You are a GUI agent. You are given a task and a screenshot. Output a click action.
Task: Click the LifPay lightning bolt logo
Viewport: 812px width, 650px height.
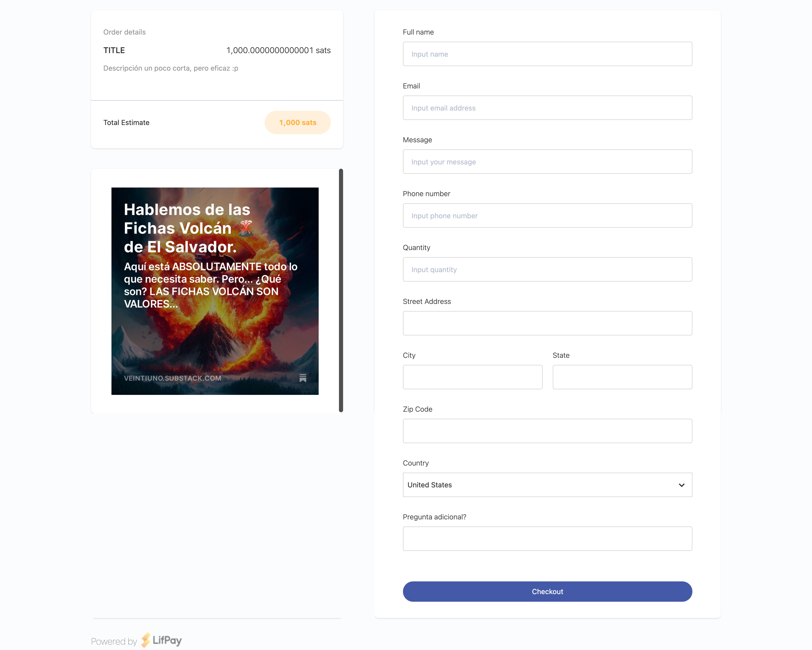point(146,640)
